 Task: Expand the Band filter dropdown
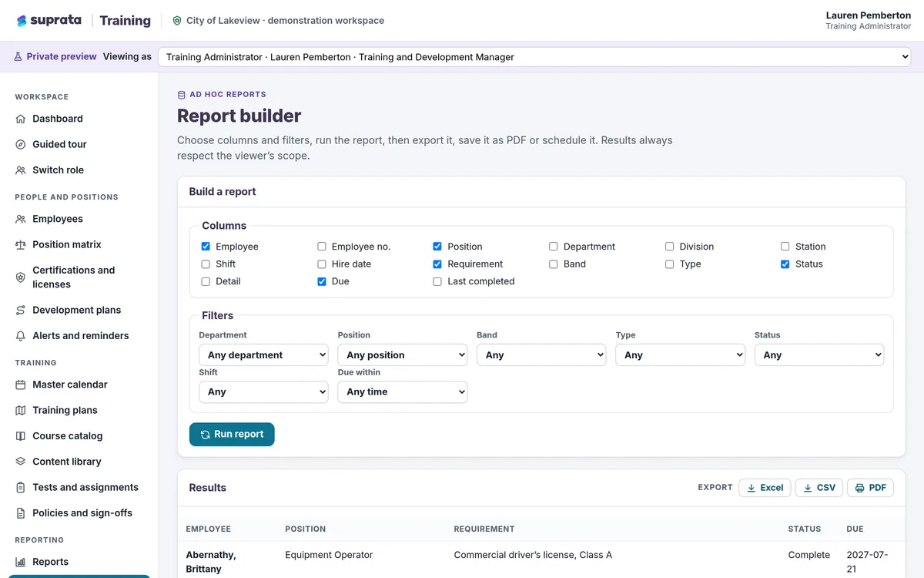coord(541,355)
